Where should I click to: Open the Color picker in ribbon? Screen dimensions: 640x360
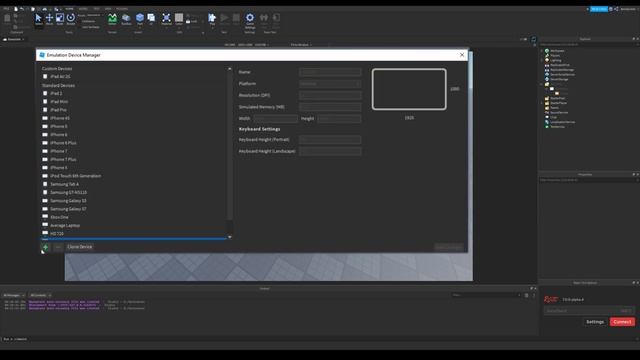coord(179,19)
